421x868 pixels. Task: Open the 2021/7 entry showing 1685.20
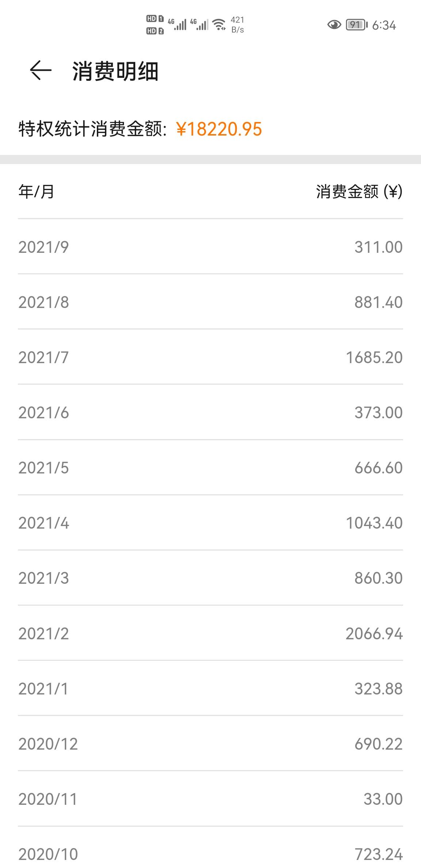click(x=210, y=357)
